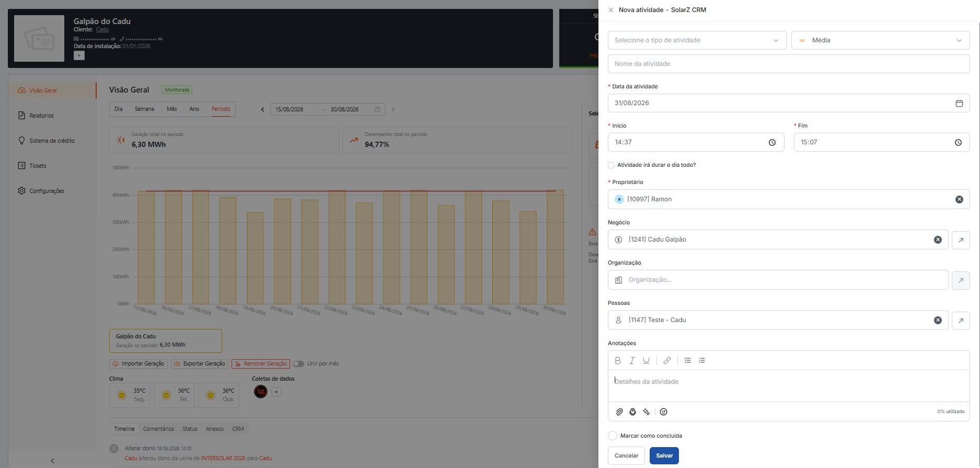This screenshot has height=468, width=980.
Task: Select the Semana period tab
Action: pyautogui.click(x=144, y=109)
